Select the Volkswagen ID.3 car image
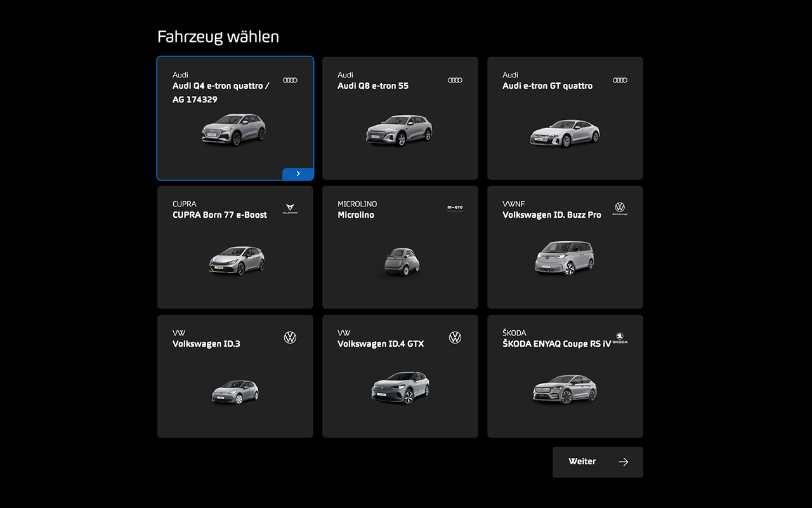Viewport: 812px width, 508px height. 235,392
